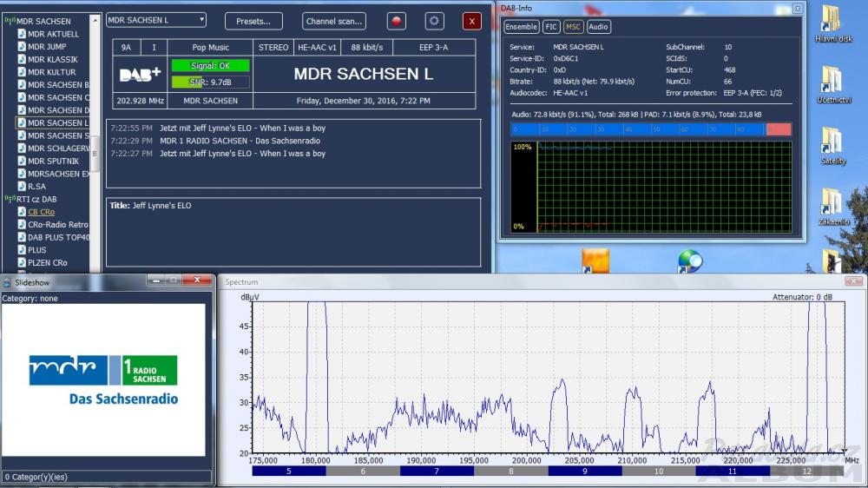Click the Pop Music programme type cell
The width and height of the screenshot is (868, 488).
pos(210,48)
